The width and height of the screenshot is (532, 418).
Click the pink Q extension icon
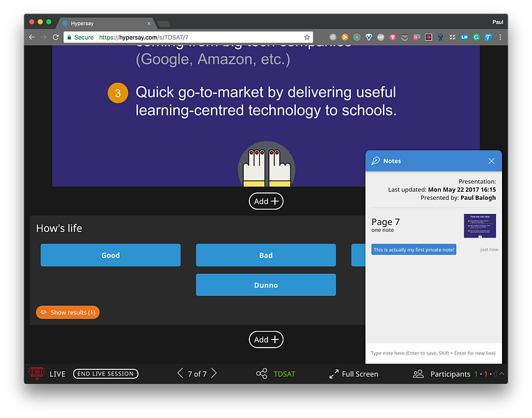(x=416, y=38)
